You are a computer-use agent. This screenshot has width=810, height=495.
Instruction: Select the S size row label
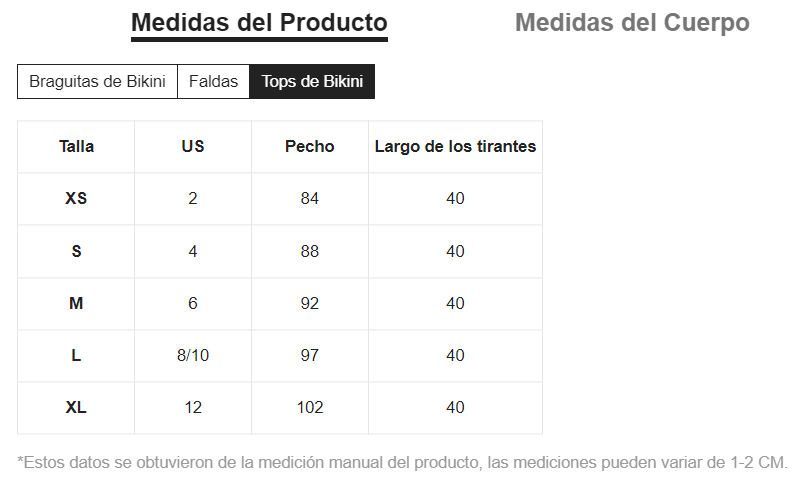pyautogui.click(x=76, y=251)
